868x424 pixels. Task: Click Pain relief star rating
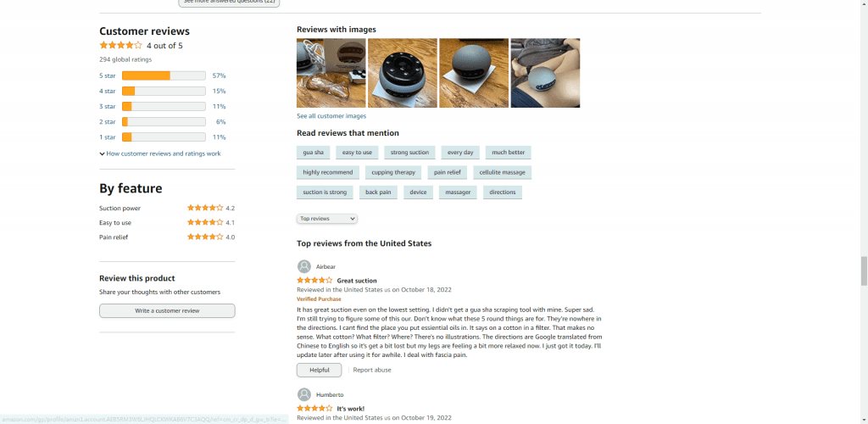205,237
